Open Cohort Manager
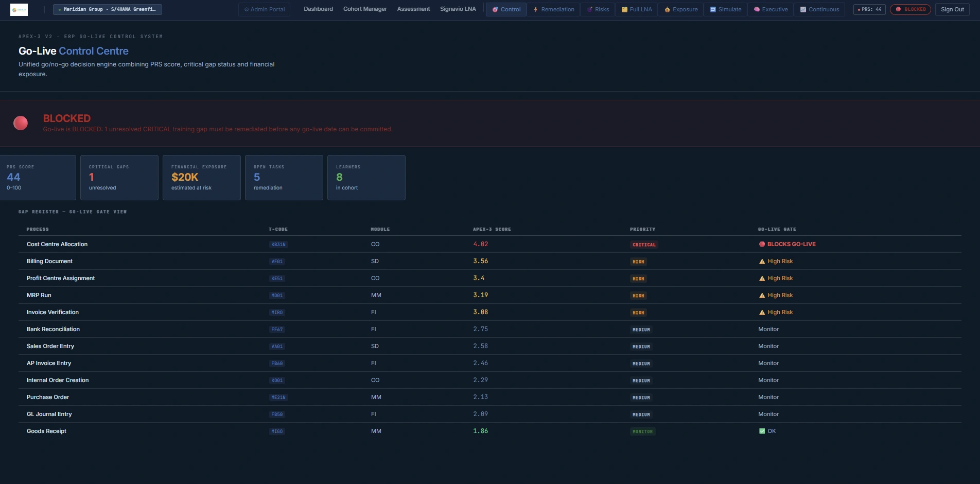Viewport: 980px width, 484px height. (x=365, y=9)
